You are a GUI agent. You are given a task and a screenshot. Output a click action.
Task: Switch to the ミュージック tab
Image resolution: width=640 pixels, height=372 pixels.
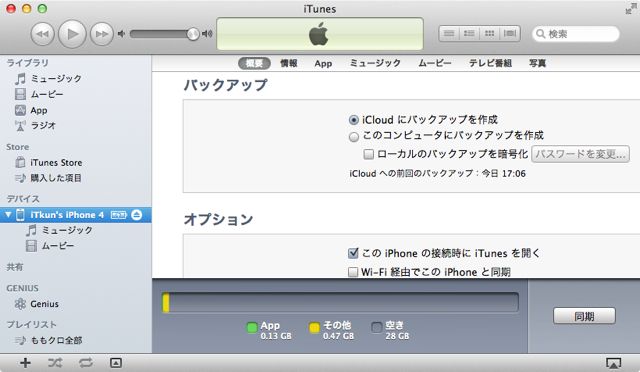375,63
